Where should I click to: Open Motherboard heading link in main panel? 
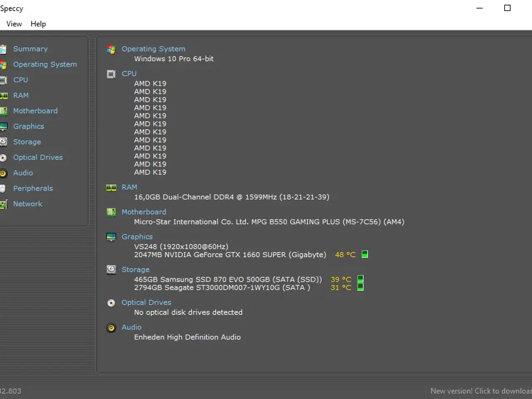pyautogui.click(x=144, y=212)
